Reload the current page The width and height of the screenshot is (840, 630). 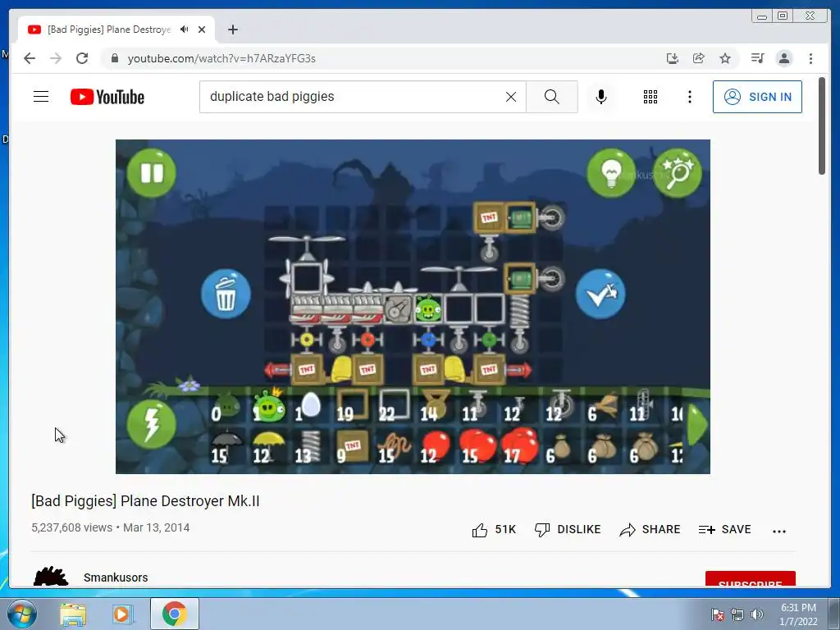[82, 58]
